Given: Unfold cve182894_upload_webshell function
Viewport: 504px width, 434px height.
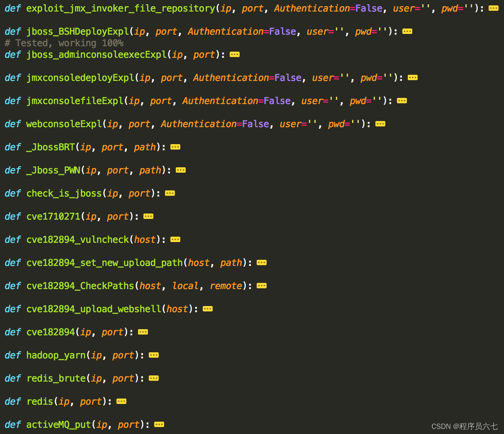Looking at the screenshot, I should (208, 309).
